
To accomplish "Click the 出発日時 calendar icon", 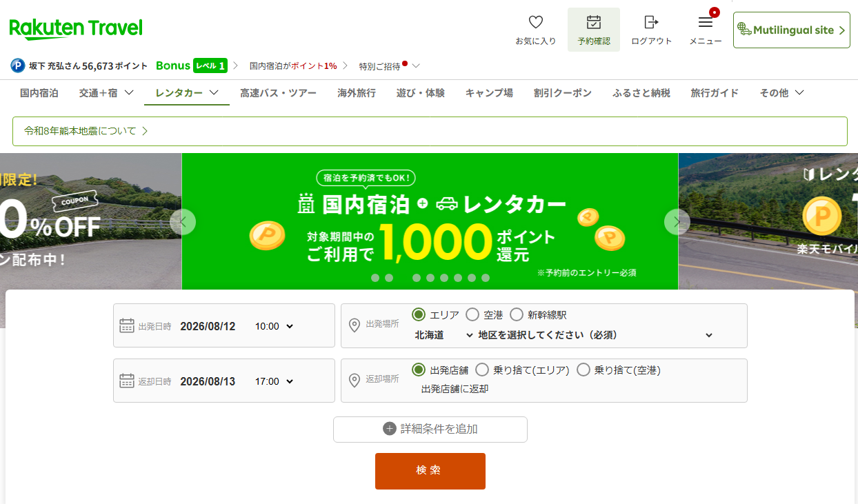I will pyautogui.click(x=127, y=325).
